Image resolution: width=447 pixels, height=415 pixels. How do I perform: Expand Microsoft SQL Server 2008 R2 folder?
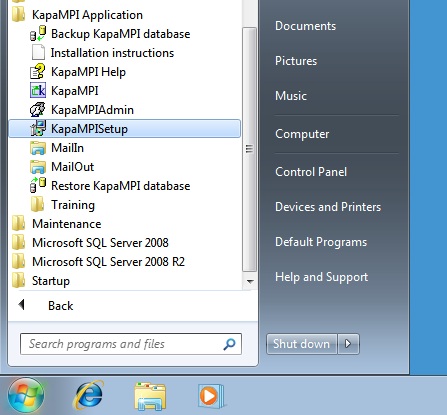coord(108,262)
